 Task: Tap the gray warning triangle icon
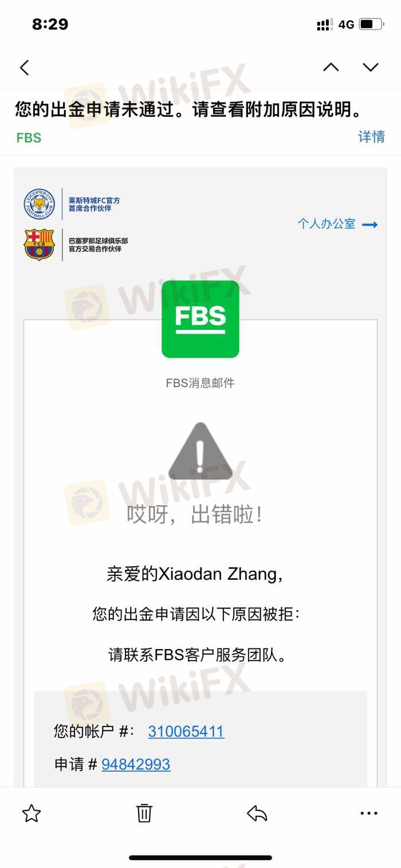[x=200, y=451]
